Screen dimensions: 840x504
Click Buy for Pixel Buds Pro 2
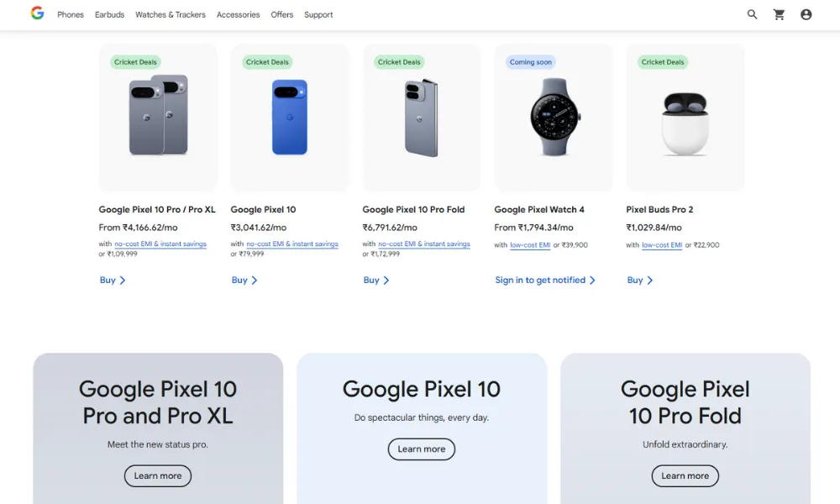(640, 281)
